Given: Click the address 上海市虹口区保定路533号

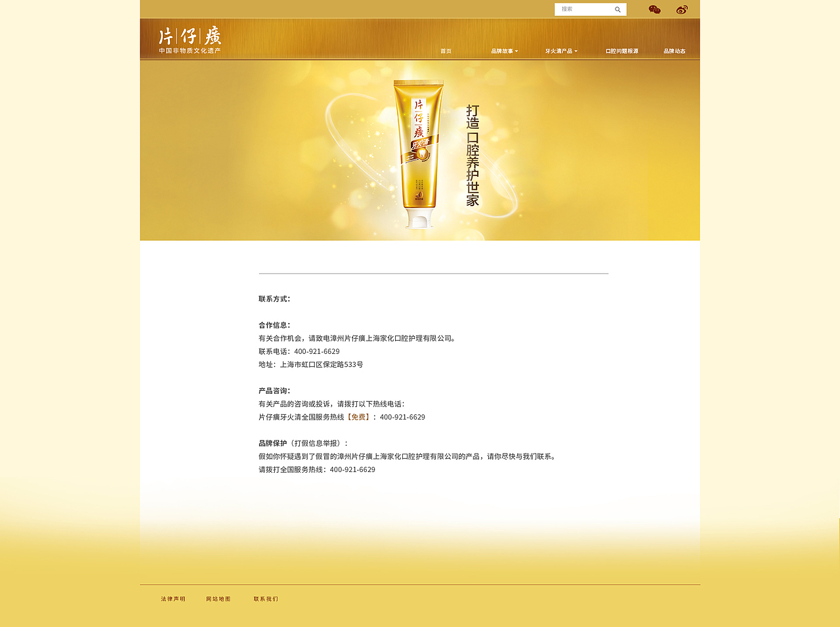Looking at the screenshot, I should coord(322,364).
